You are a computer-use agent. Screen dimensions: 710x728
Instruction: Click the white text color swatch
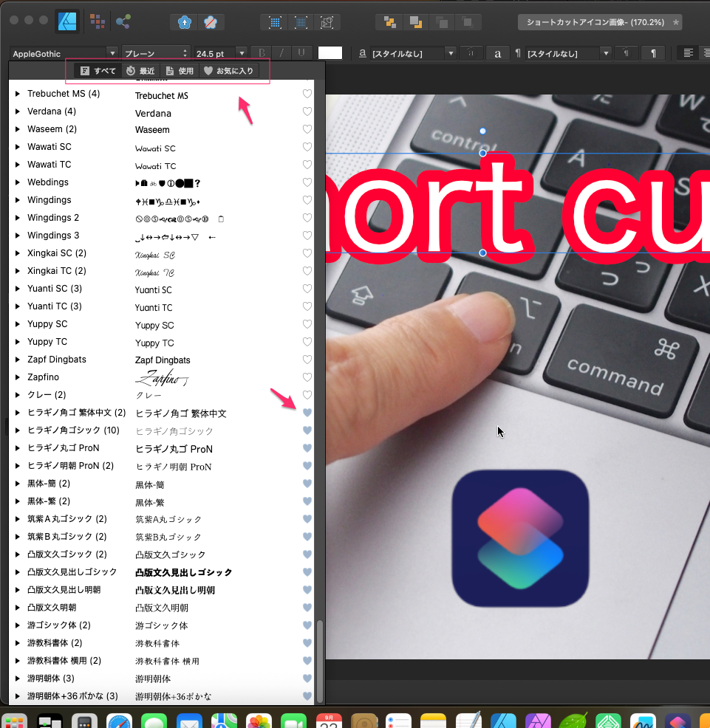[x=330, y=53]
